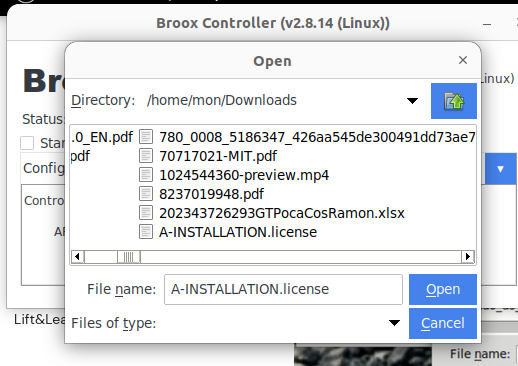
Task: Click the right scroll arrow of the file list
Action: (x=468, y=257)
